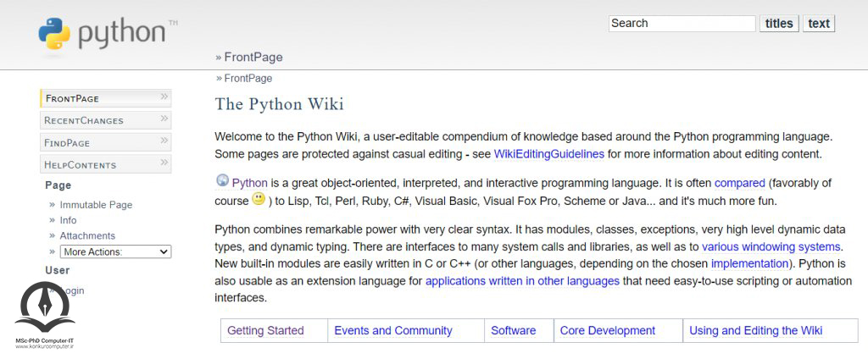Click the yellow smiley face icon

pyautogui.click(x=259, y=199)
